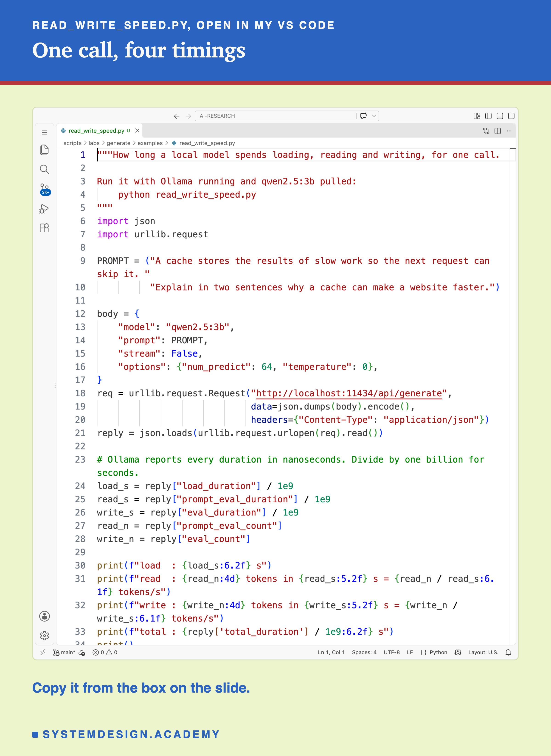The image size is (551, 756).
Task: Click write_n assignment on line 28
Action: click(173, 539)
